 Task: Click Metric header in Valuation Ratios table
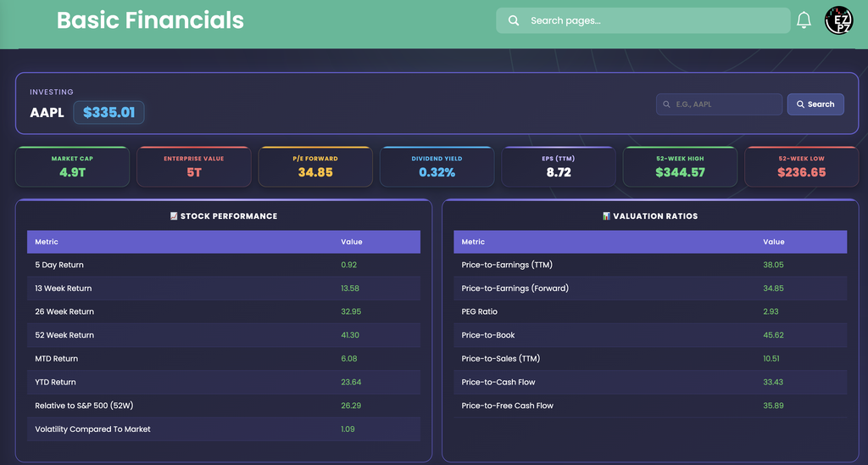click(473, 242)
